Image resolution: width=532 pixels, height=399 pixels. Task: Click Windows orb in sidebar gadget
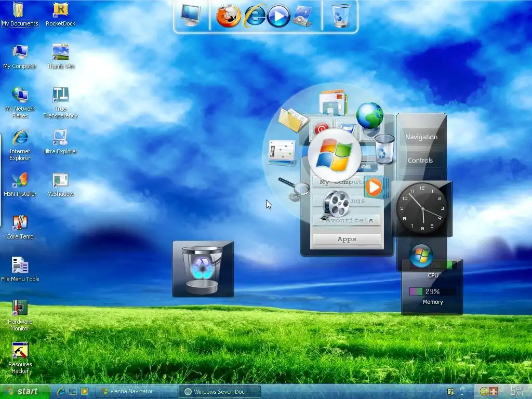click(421, 256)
